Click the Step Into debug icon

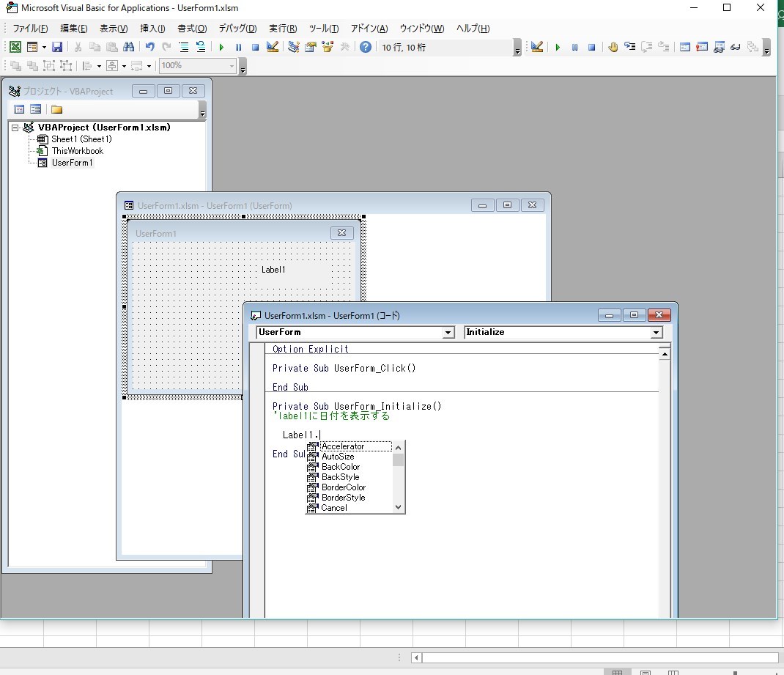(630, 47)
